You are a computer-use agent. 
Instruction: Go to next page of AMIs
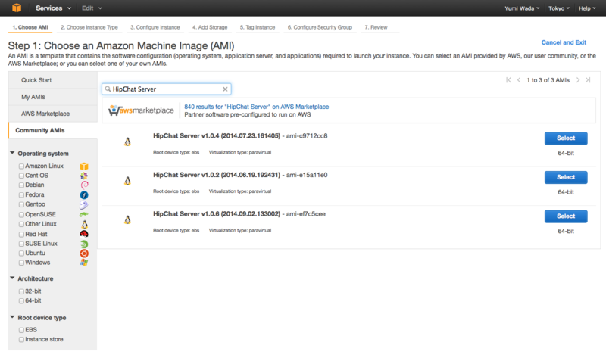578,80
